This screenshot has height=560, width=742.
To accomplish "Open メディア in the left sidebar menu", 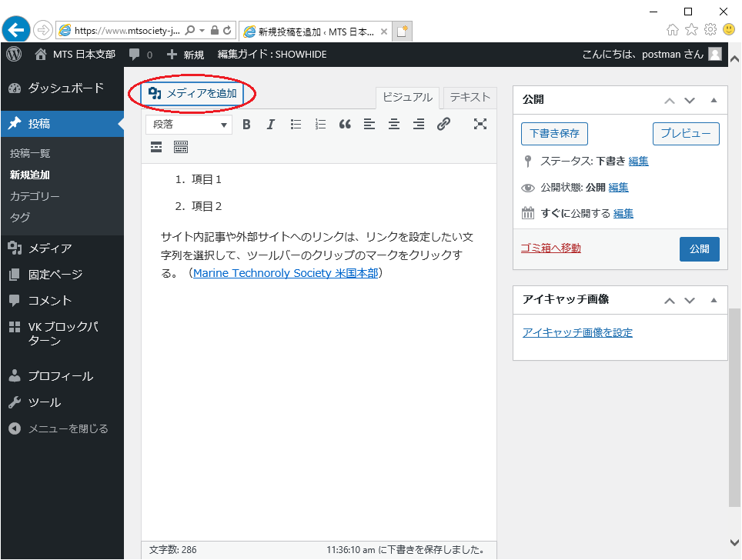I will [x=50, y=248].
